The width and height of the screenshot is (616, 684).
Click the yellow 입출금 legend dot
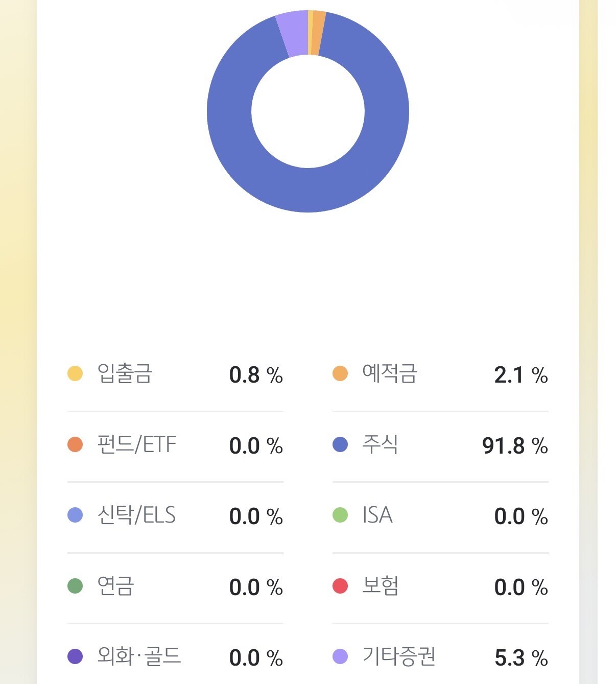tap(75, 373)
